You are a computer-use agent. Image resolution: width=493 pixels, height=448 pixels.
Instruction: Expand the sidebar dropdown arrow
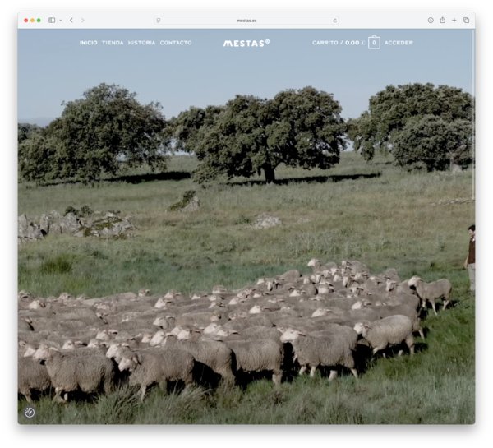(x=59, y=20)
